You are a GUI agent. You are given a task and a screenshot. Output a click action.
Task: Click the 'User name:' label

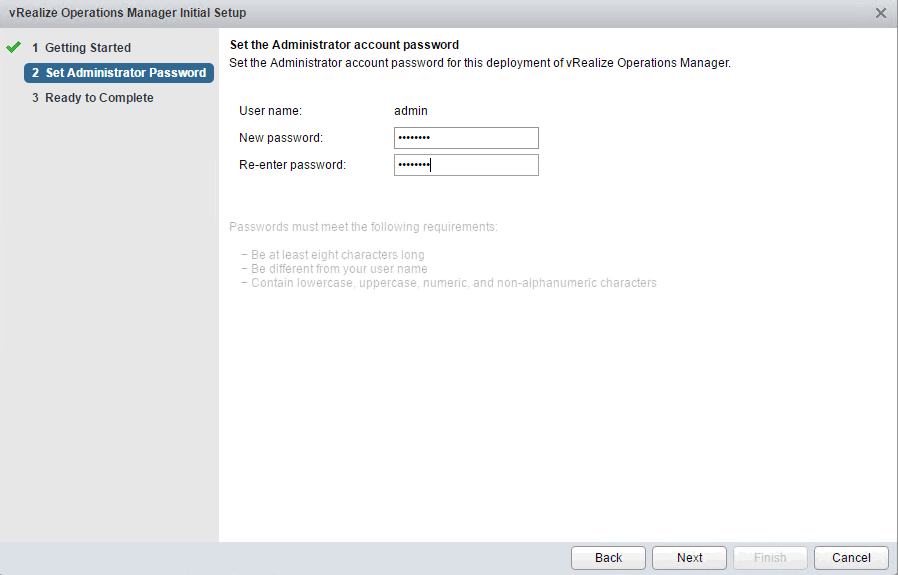(270, 111)
